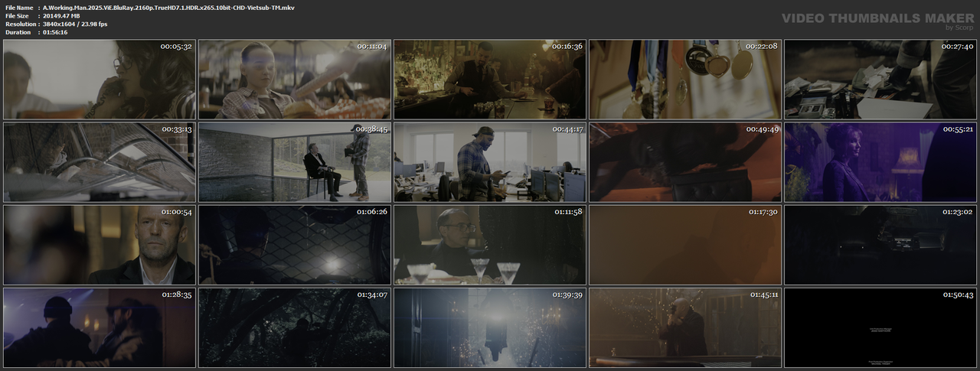Screen dimensions: 980x371
Task: Click the 'Resolution' label
Action: tap(19, 24)
